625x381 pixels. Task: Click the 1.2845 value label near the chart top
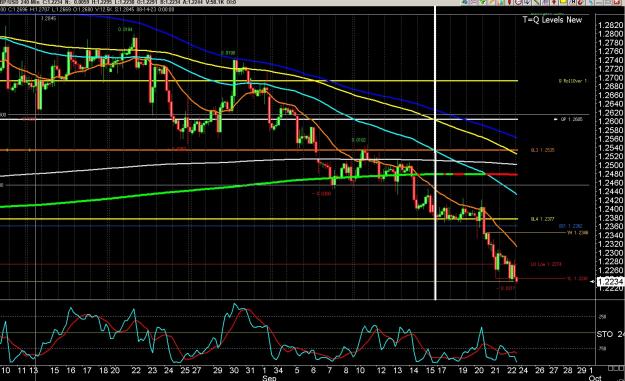coord(48,18)
